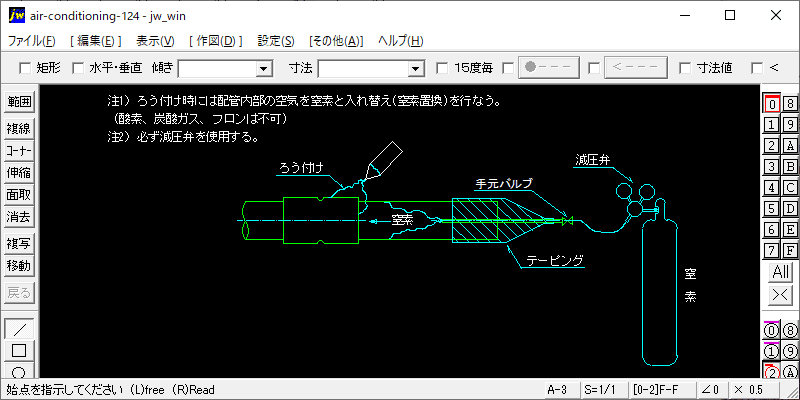Click the All layers button
The height and width of the screenshot is (400, 800).
tap(781, 272)
